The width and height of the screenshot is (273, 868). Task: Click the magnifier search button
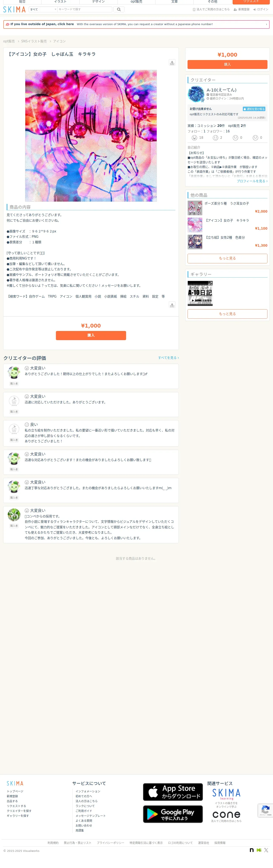pyautogui.click(x=118, y=9)
